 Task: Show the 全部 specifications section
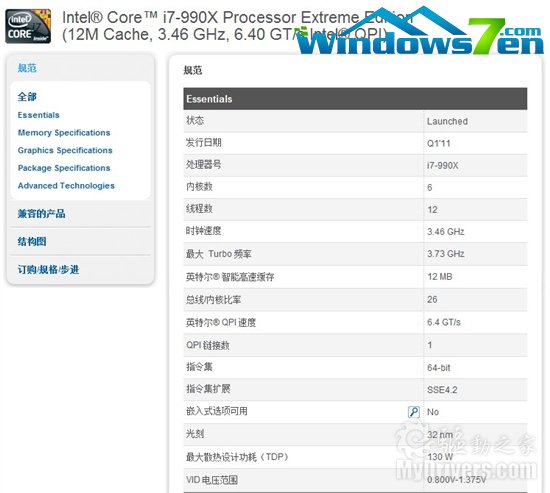[x=27, y=96]
